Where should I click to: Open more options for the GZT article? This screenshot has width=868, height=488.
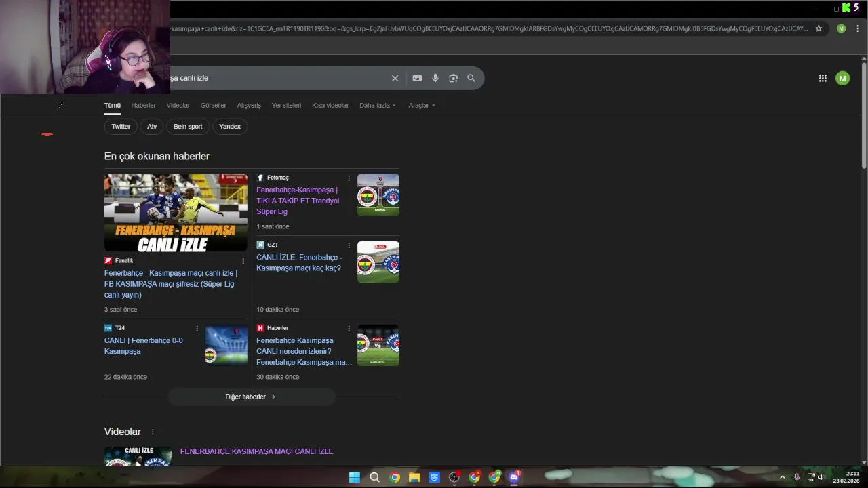349,245
